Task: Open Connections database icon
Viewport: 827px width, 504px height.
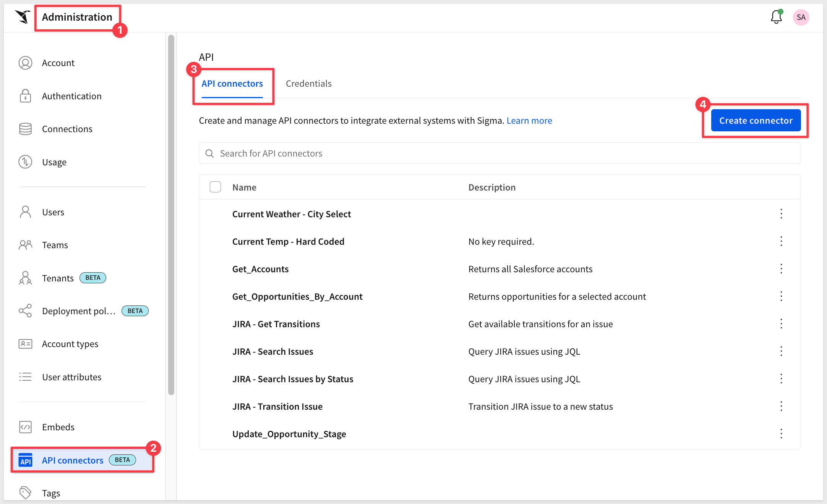Action: point(25,129)
